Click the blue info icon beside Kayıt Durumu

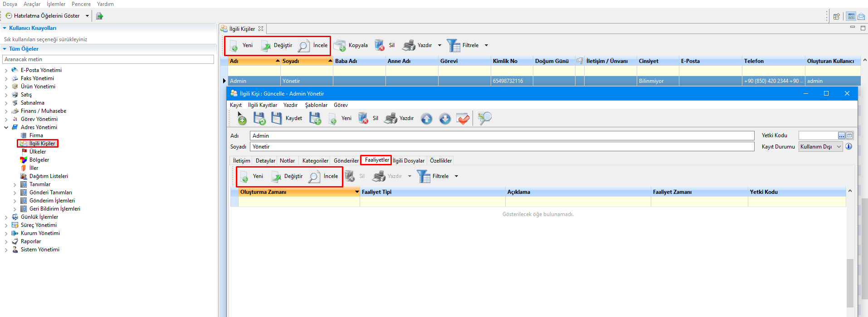[848, 147]
